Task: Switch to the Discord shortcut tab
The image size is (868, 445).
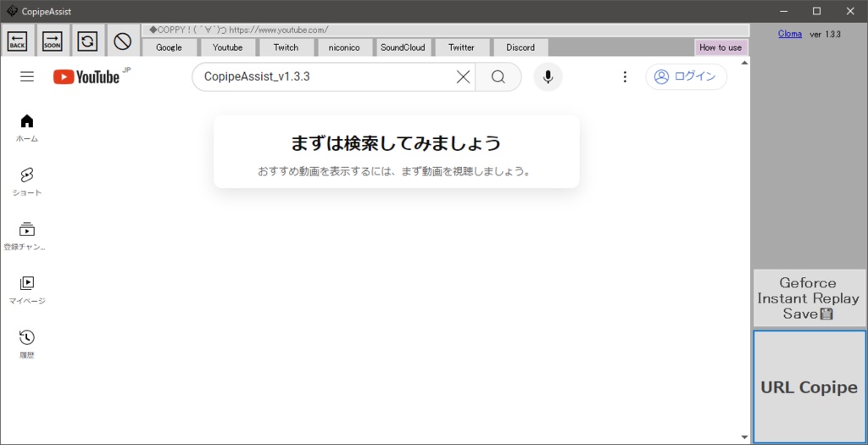Action: (520, 47)
